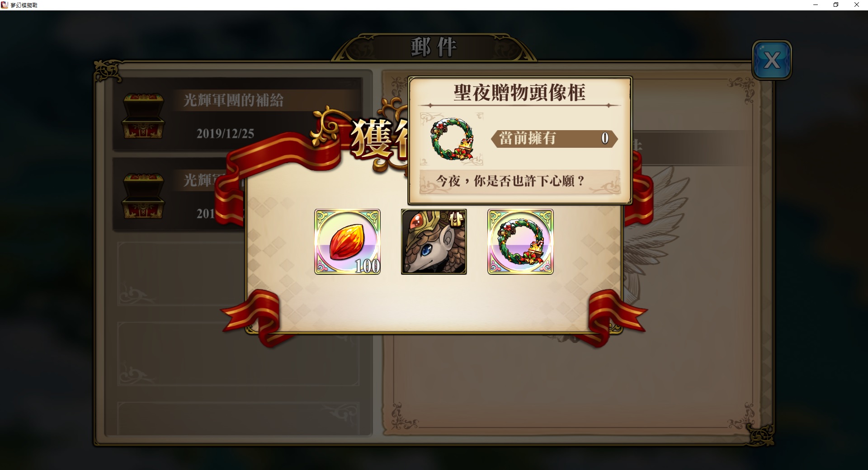
Task: Click the empty bottom mail slot
Action: tap(238, 418)
